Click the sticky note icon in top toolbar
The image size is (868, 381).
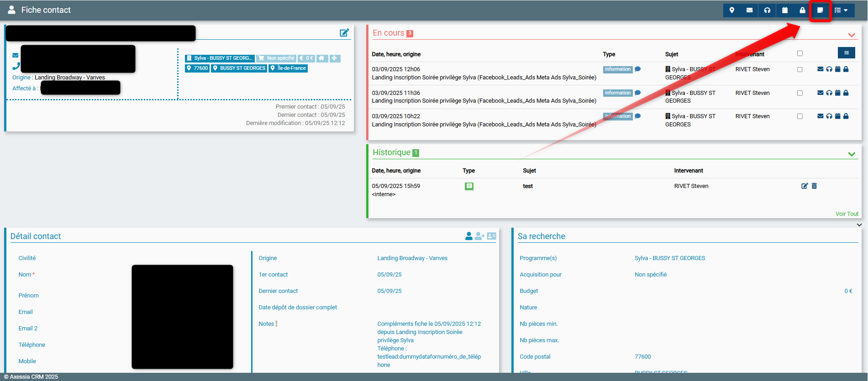(820, 10)
